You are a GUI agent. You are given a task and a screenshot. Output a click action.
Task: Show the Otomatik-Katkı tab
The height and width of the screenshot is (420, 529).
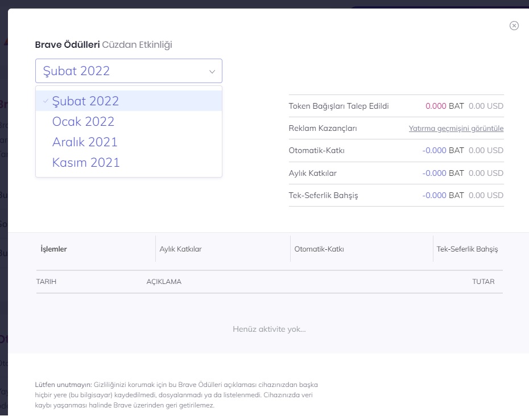(319, 249)
